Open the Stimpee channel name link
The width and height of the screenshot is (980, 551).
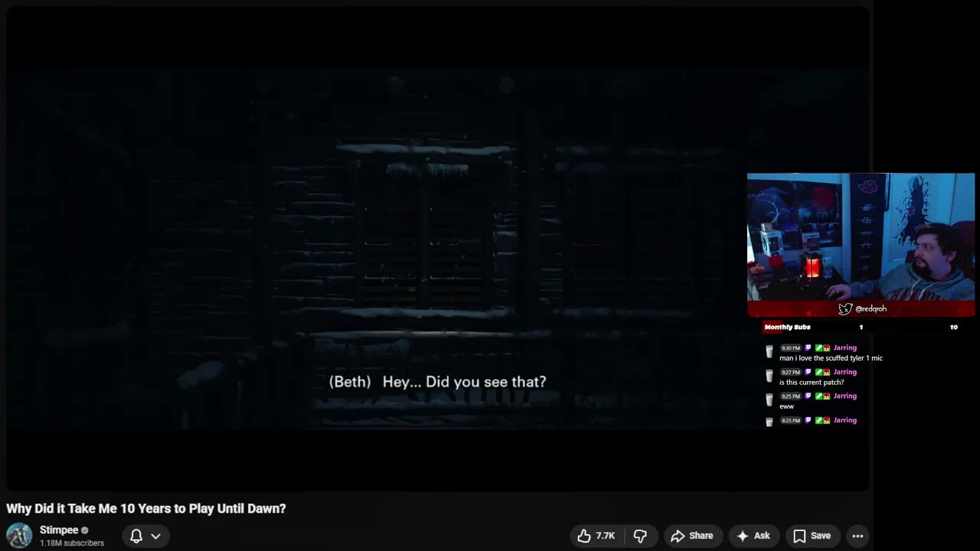[59, 530]
